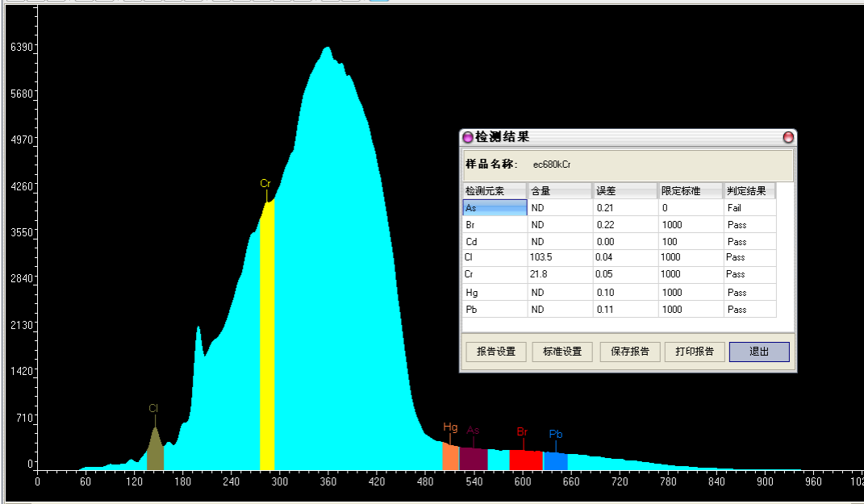Click the sample name field showing ec680kCr
The image size is (864, 504).
550,165
